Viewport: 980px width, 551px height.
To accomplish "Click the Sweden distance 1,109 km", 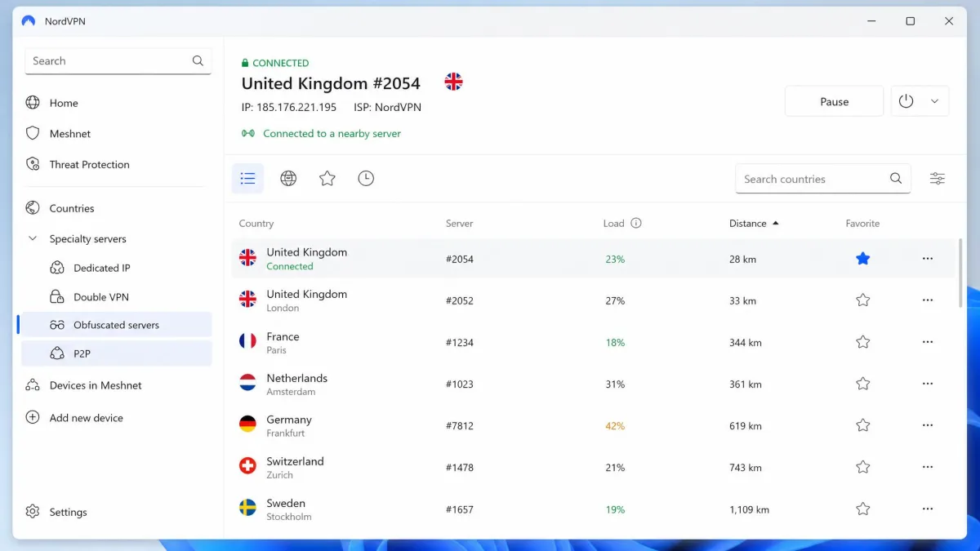I will click(749, 509).
